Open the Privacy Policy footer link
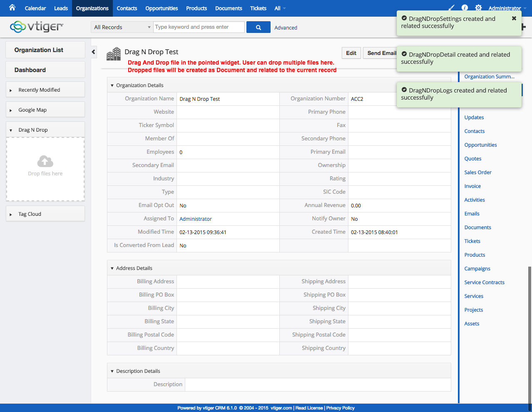The image size is (532, 412). 341,408
